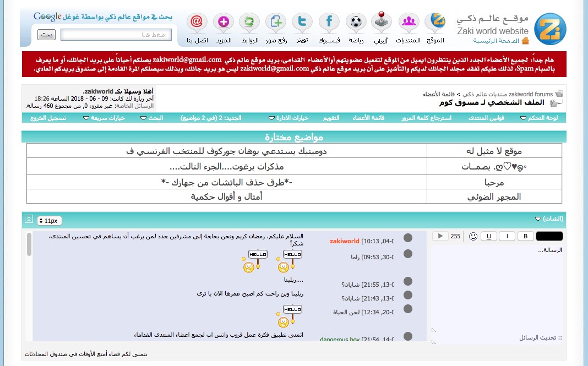This screenshot has height=366, width=588.
Task: Click the grey circle beside راما's chat message
Action: click(408, 254)
